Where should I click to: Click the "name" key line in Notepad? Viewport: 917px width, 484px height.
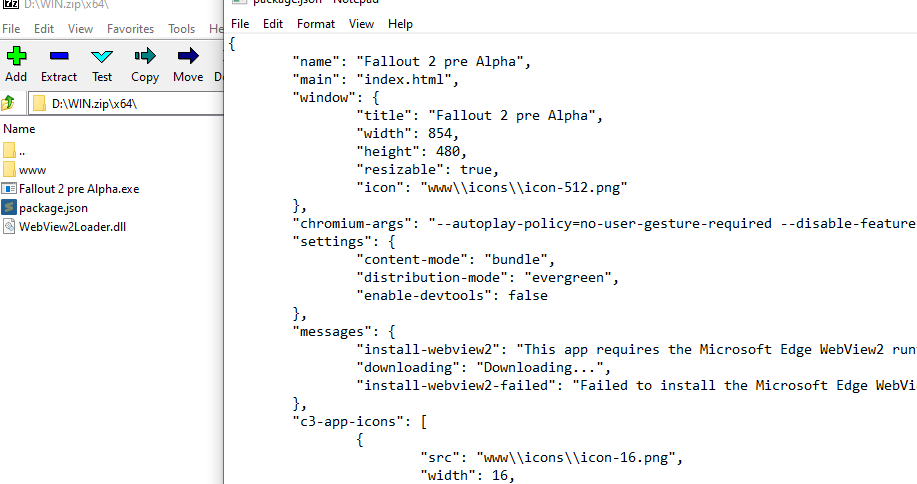(411, 61)
